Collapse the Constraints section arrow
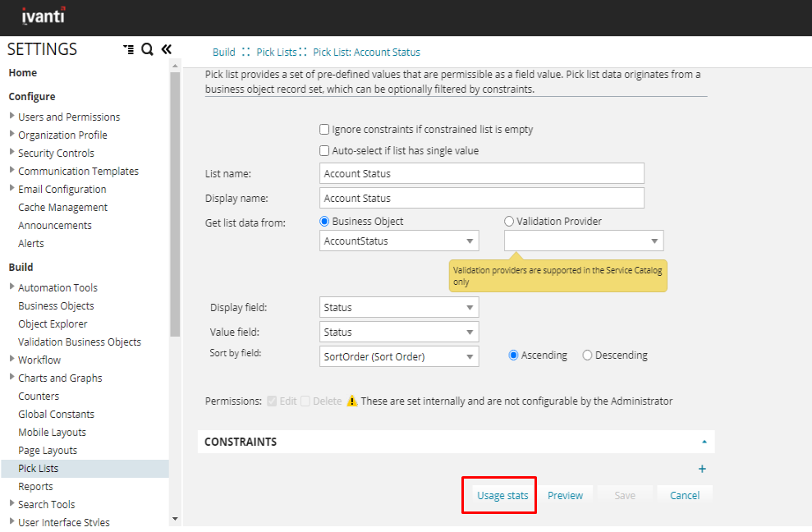Image resolution: width=812 pixels, height=532 pixels. pos(704,442)
